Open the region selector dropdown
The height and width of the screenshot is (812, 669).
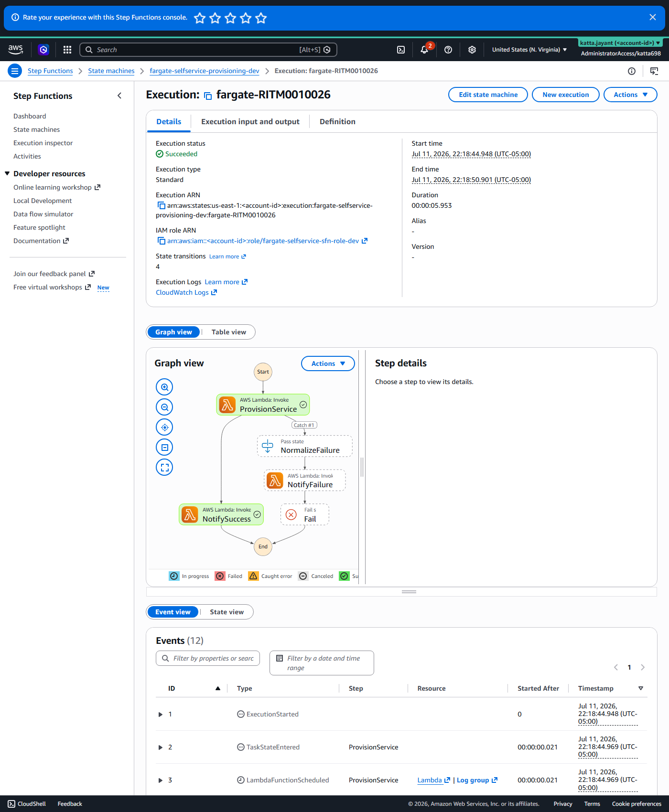pos(529,50)
